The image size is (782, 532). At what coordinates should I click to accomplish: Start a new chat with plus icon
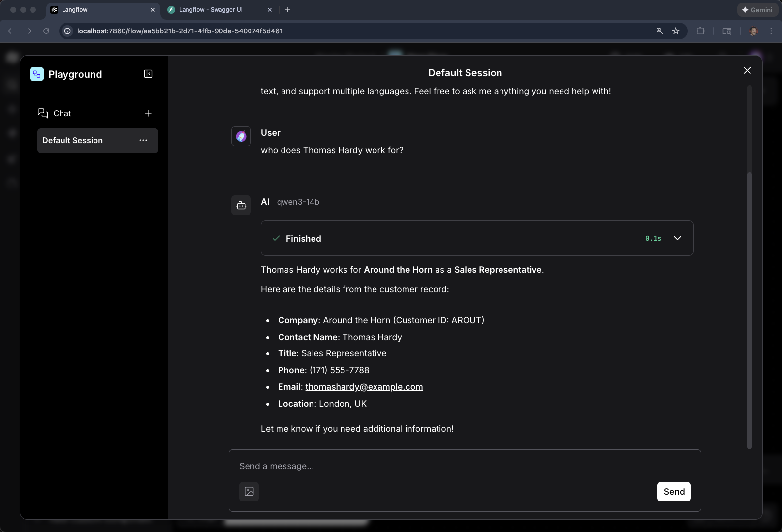(x=148, y=113)
